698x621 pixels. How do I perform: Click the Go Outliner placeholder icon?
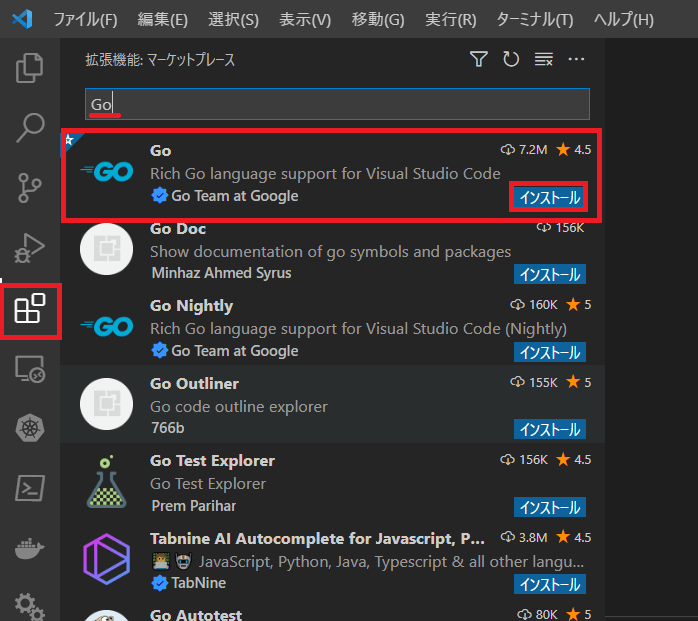106,404
